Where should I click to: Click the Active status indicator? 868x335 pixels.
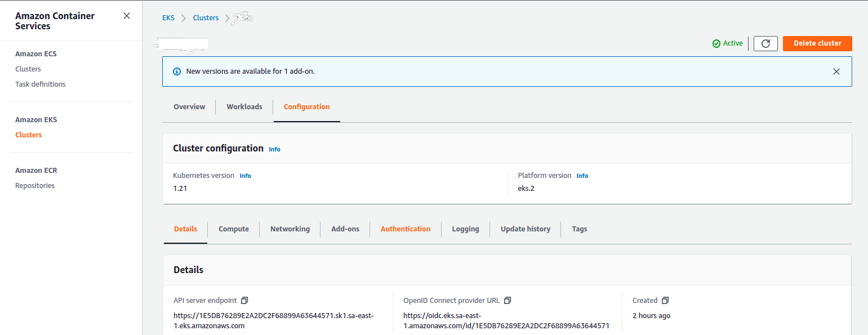coord(728,43)
